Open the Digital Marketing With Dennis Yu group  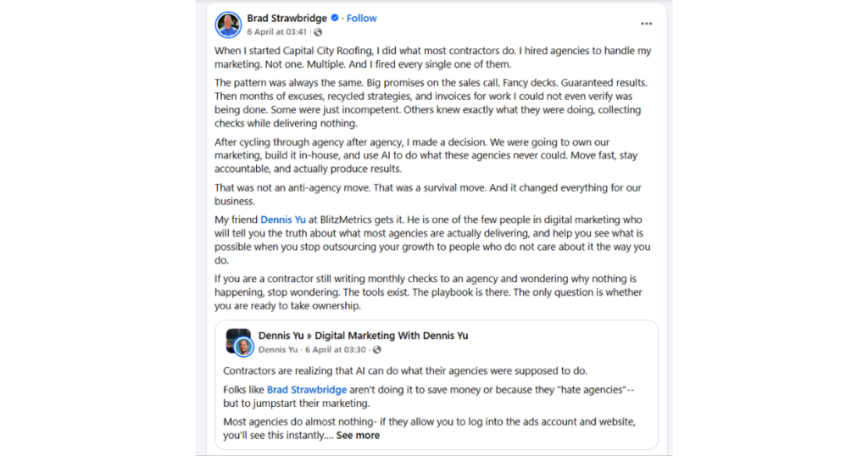[391, 336]
